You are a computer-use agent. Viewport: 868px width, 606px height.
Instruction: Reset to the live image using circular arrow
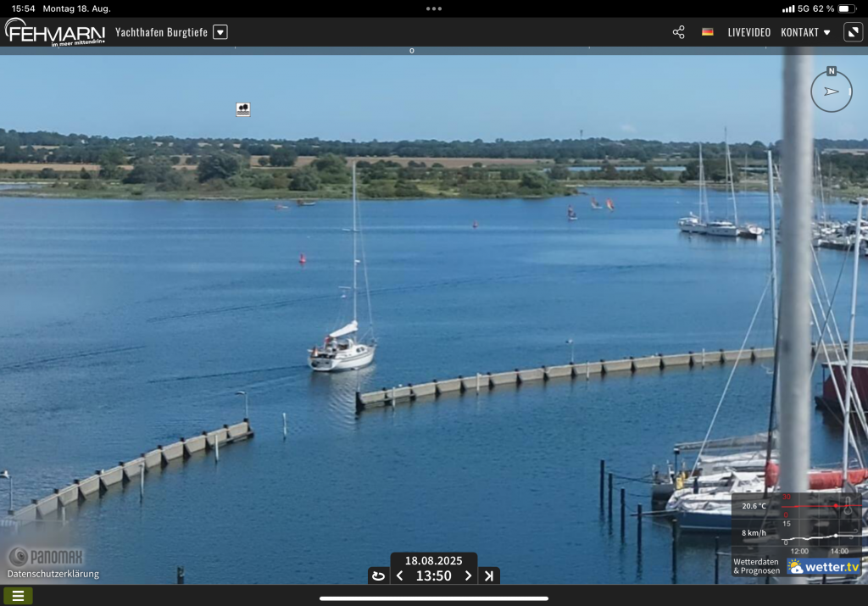[378, 576]
